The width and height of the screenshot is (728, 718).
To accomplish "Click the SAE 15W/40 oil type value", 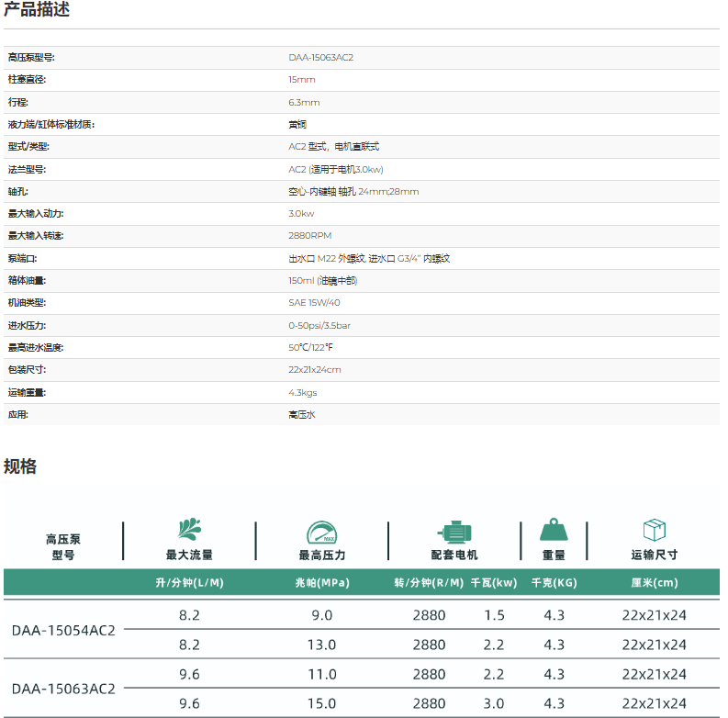I will 314,303.
